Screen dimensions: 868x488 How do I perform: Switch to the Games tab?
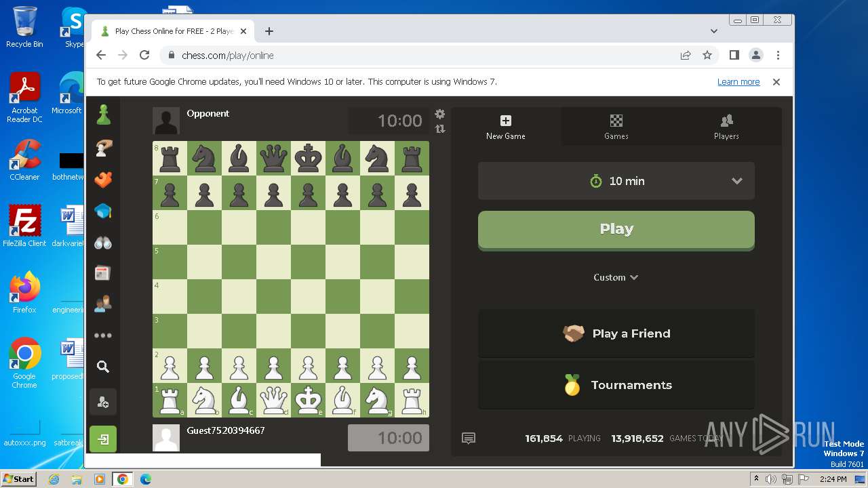pos(616,126)
